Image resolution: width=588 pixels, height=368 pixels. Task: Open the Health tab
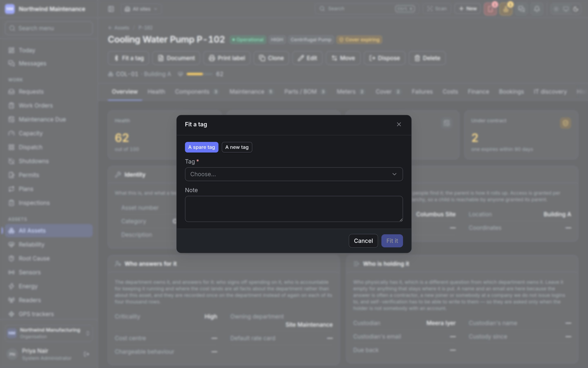tap(156, 92)
